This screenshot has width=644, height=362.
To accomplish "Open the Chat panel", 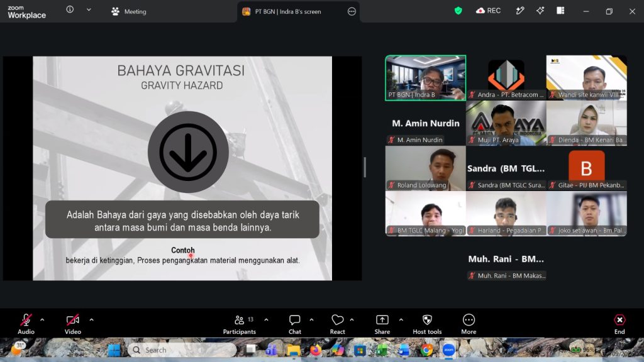I will (x=294, y=324).
